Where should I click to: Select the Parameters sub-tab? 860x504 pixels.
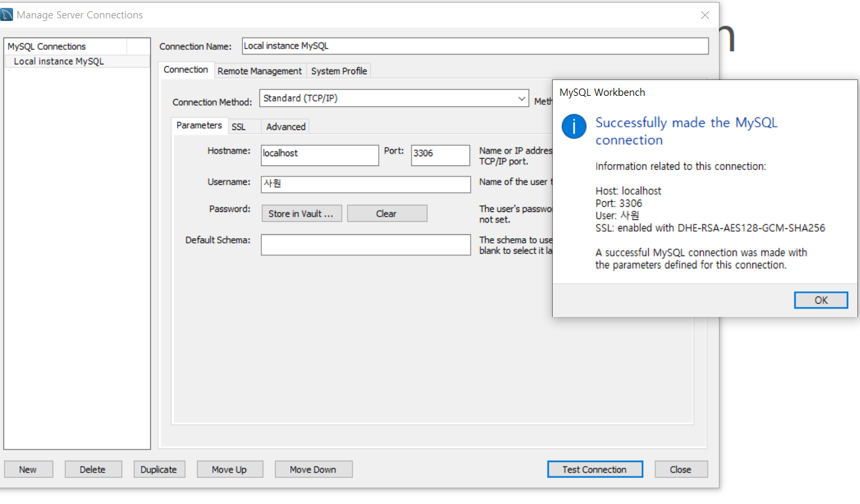pos(199,125)
